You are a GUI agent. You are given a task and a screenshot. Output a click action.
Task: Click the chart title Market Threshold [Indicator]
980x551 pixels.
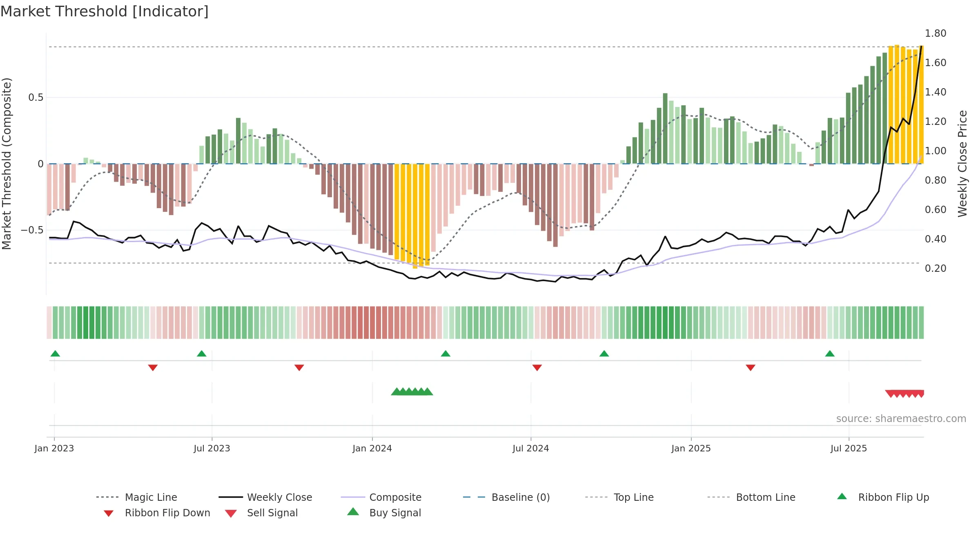105,11
